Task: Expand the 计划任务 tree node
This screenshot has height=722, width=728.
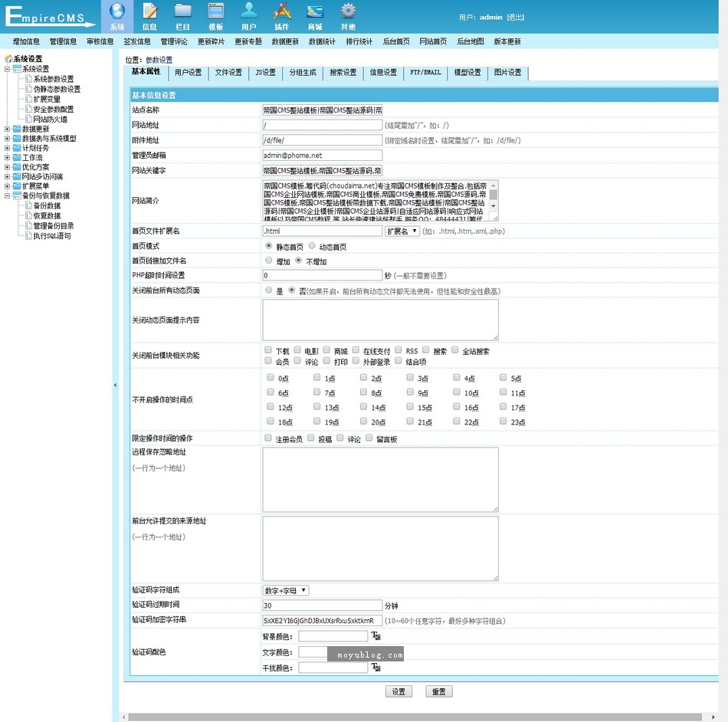Action: pos(7,148)
